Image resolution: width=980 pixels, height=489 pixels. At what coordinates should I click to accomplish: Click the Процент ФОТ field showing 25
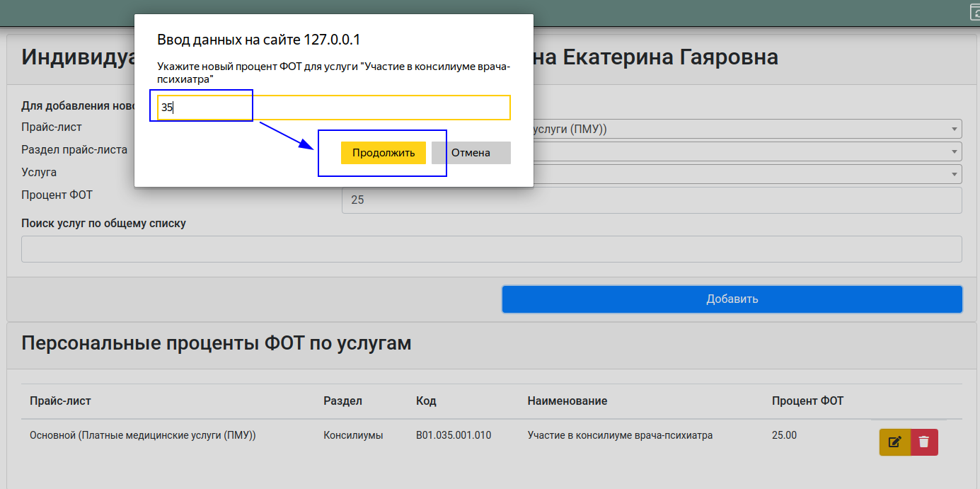[651, 200]
